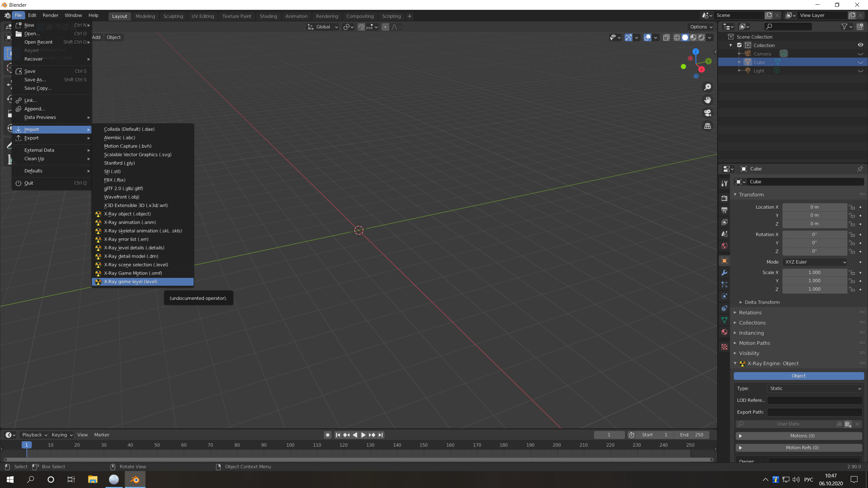Viewport: 868px width, 488px height.
Task: Toggle viewport gizmos button
Action: (628, 37)
